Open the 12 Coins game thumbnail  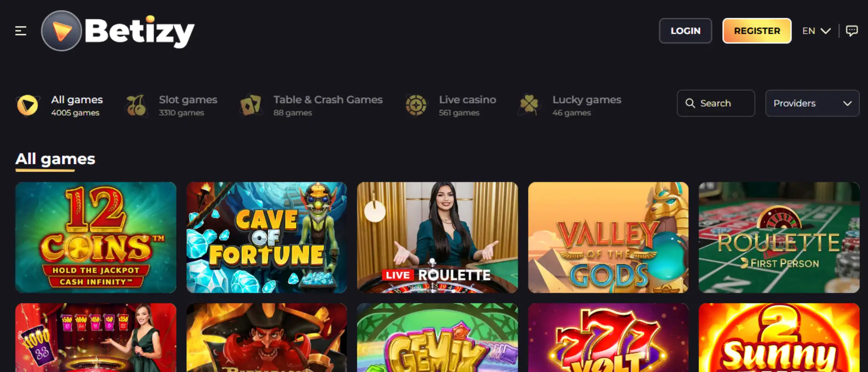pos(96,238)
